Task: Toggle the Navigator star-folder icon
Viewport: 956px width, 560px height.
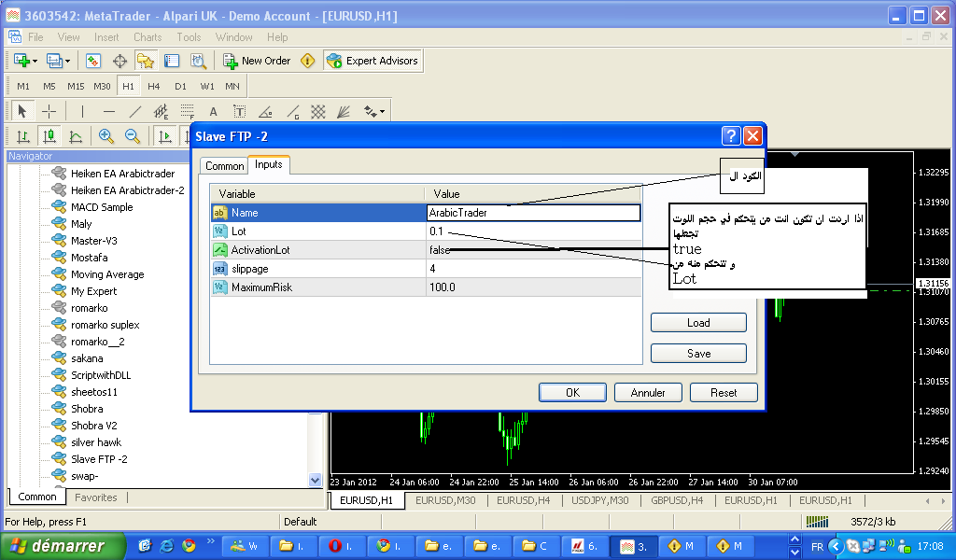Action: (x=145, y=61)
